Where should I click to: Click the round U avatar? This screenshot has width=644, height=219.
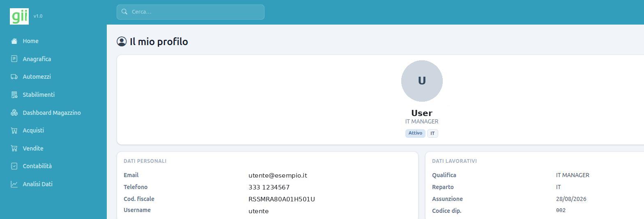(422, 81)
